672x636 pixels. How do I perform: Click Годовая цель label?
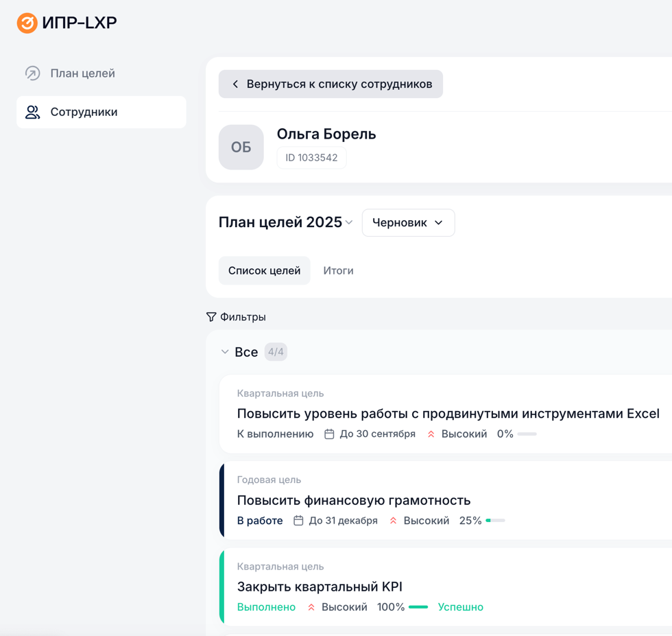click(269, 480)
